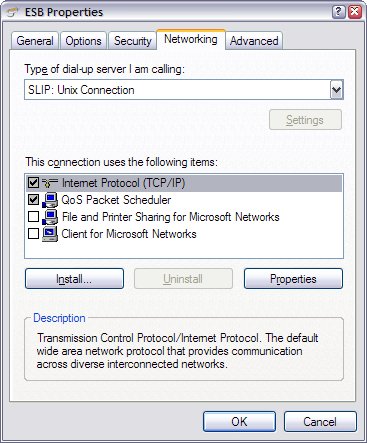Click the QoS Packet Scheduler computer icon
Viewport: 367px width, 443px height.
(x=50, y=200)
